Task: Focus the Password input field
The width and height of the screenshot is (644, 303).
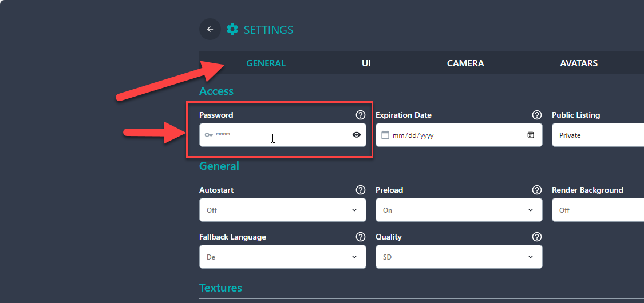Action: [283, 135]
